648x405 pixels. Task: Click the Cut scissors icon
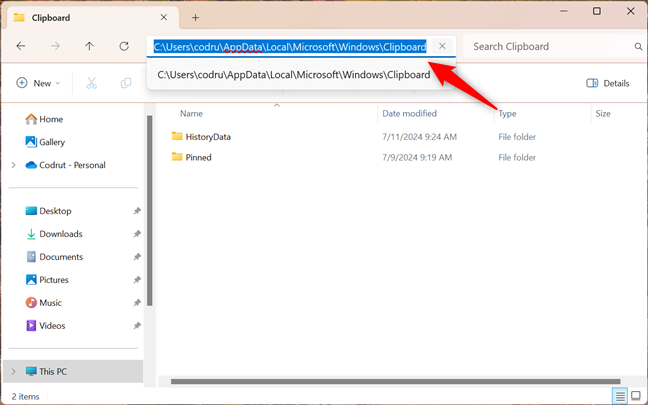91,83
